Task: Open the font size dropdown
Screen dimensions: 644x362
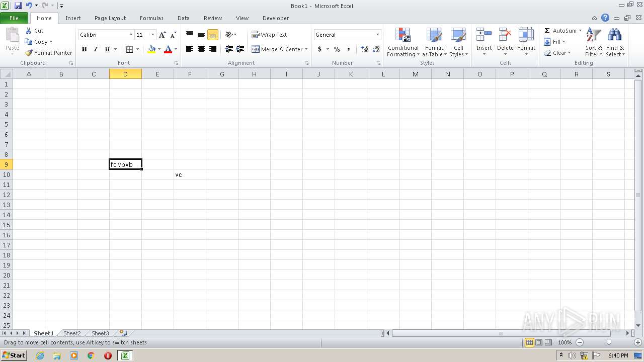Action: [x=152, y=35]
